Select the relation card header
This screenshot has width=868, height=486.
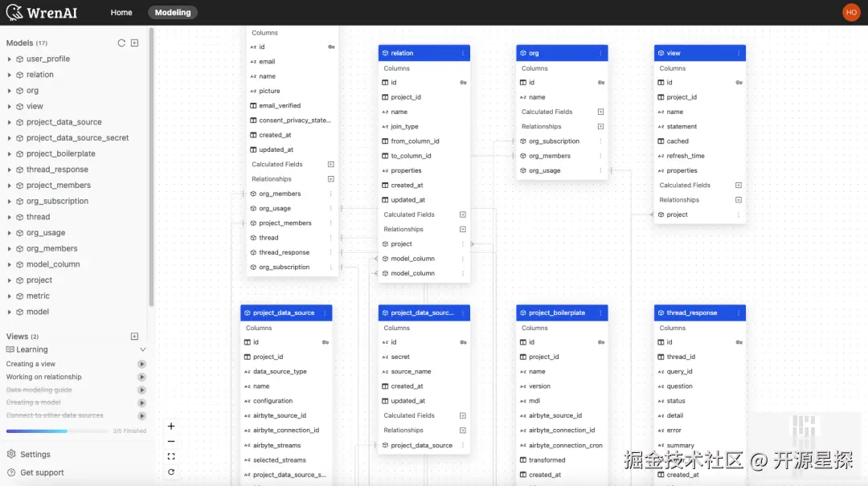point(424,53)
